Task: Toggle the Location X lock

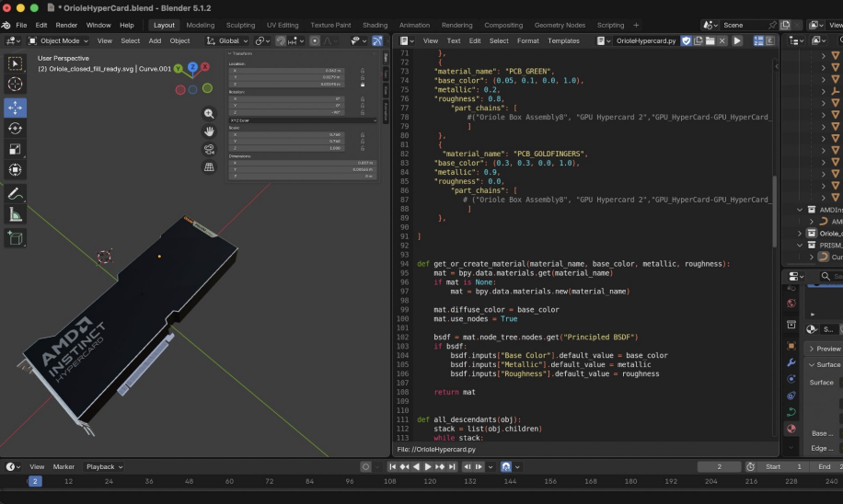Action: [363, 71]
